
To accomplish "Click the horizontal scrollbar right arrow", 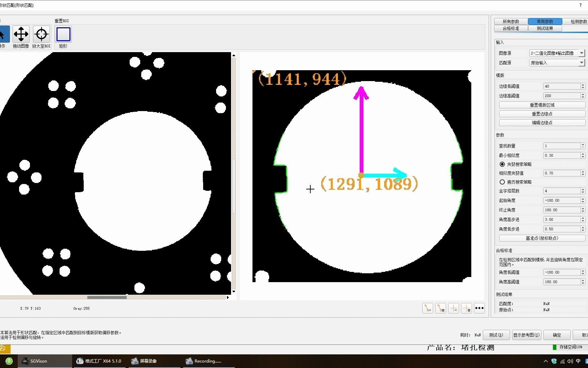I will 228,297.
